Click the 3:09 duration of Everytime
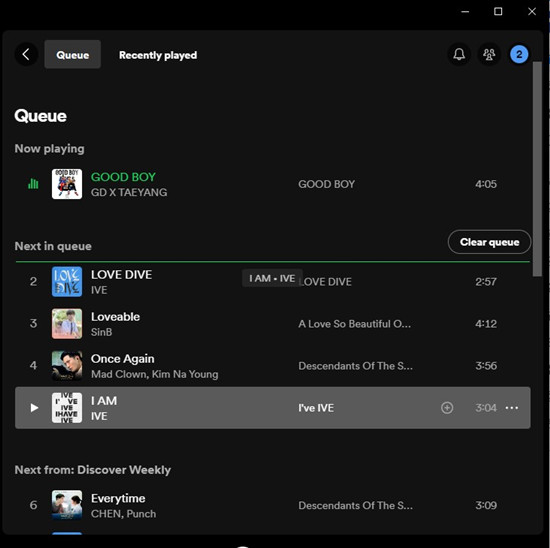550x548 pixels. (486, 505)
